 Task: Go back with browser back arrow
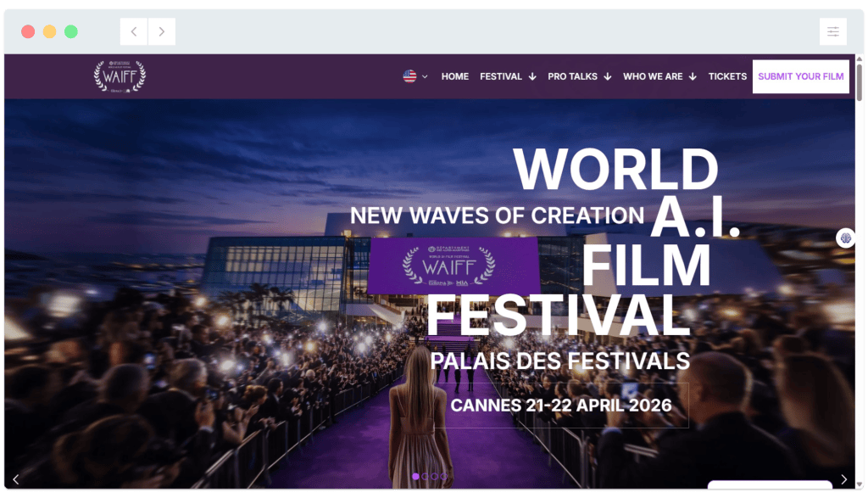coord(134,31)
